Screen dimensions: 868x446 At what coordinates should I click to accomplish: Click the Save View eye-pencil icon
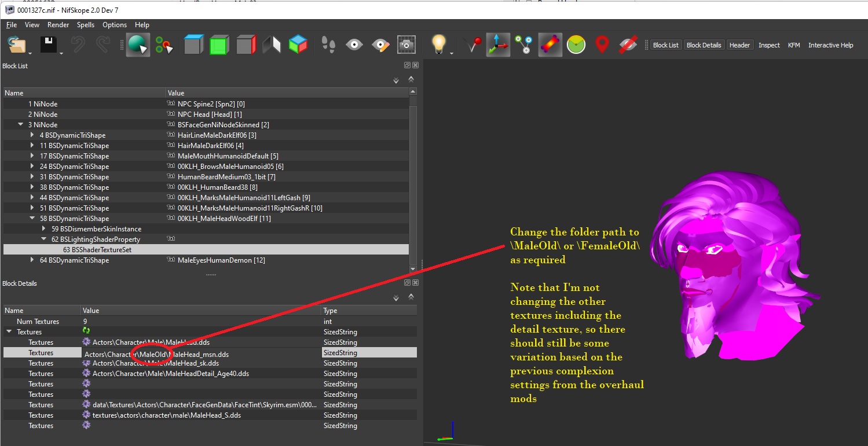click(380, 45)
